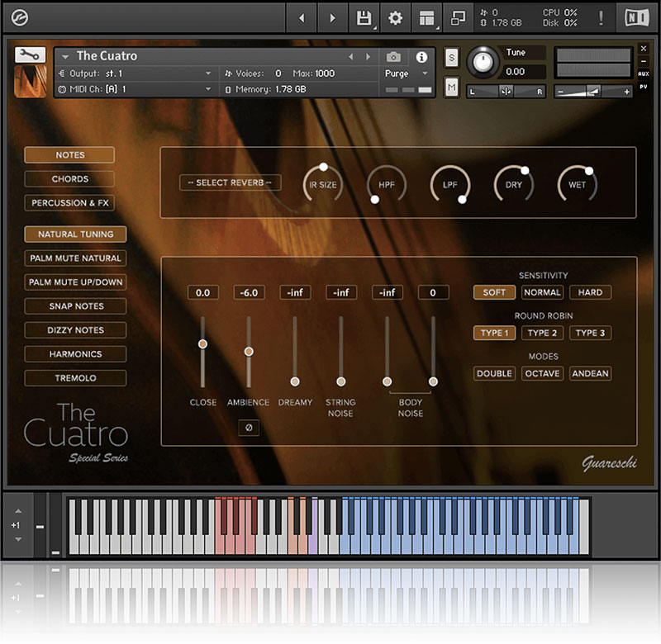Open the wrench instrument edit mode icon
Image resolution: width=661 pixels, height=644 pixels.
(x=31, y=54)
